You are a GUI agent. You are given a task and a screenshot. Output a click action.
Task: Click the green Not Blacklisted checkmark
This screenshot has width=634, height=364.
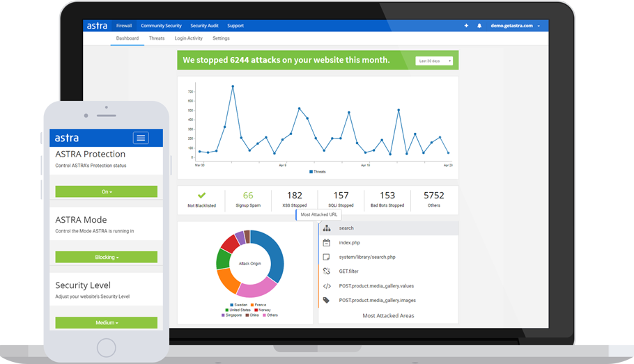pyautogui.click(x=202, y=195)
